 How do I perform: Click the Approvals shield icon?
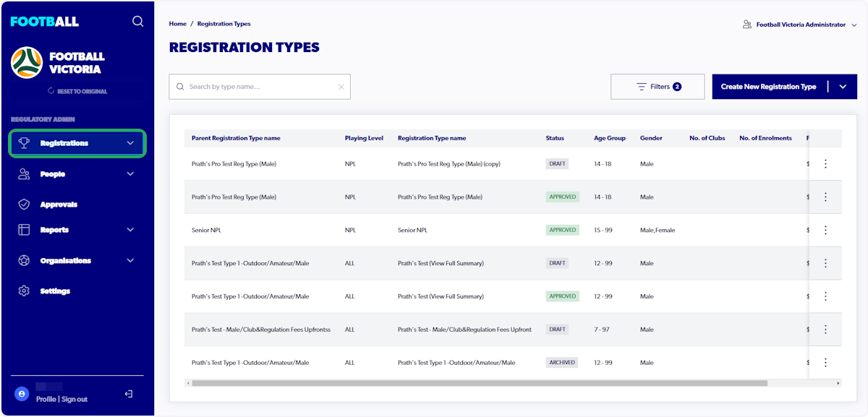pyautogui.click(x=24, y=205)
